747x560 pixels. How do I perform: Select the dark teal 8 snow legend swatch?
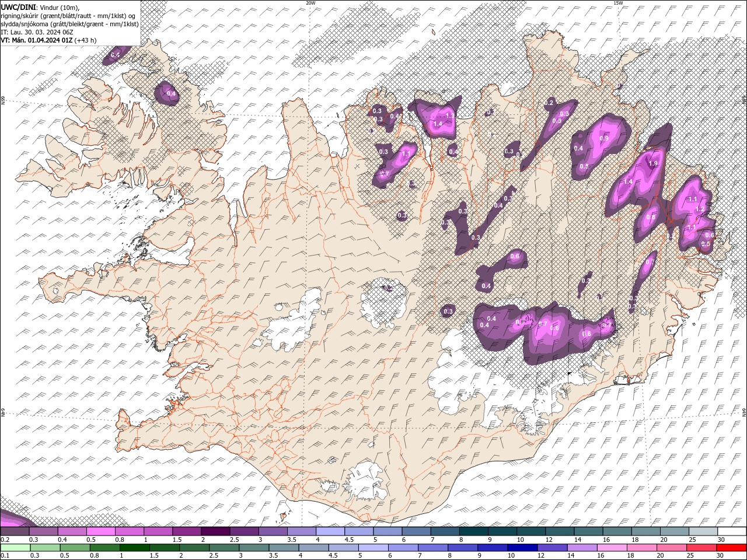(473, 531)
